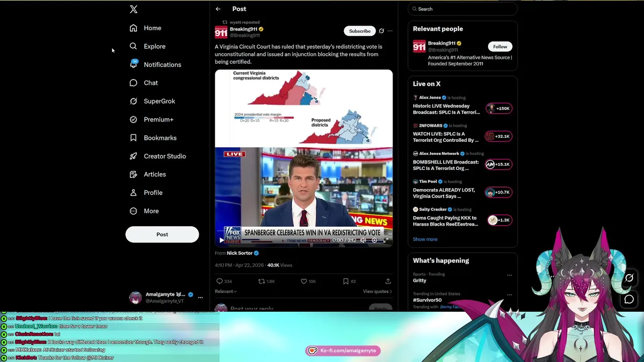Open options for the #Survivor50 trend
Viewport: 644px width, 362px height.
coord(509,295)
